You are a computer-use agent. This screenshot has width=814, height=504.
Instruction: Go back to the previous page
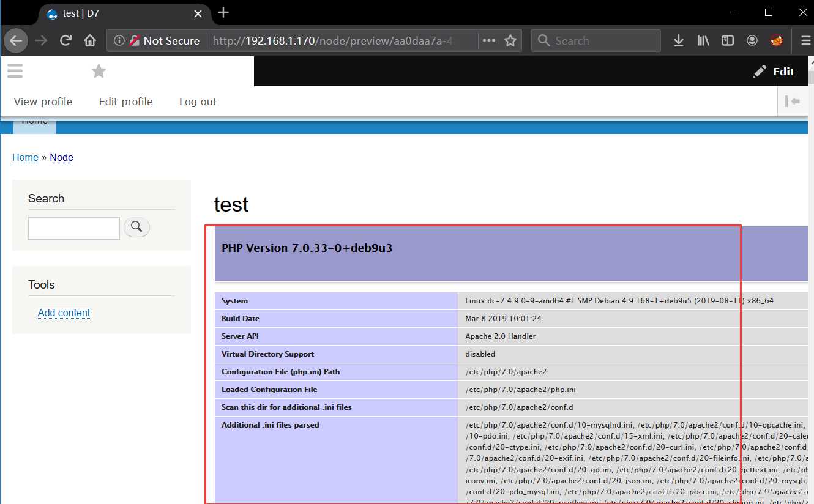tap(16, 41)
